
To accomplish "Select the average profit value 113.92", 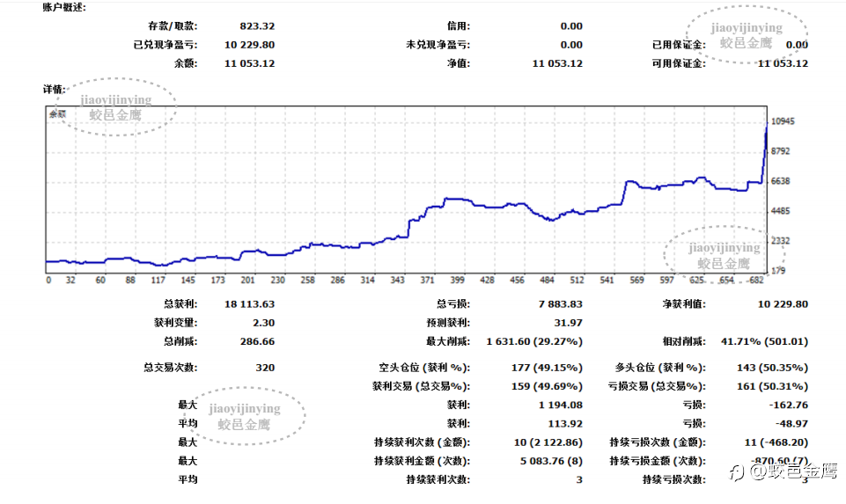I will 565,424.
